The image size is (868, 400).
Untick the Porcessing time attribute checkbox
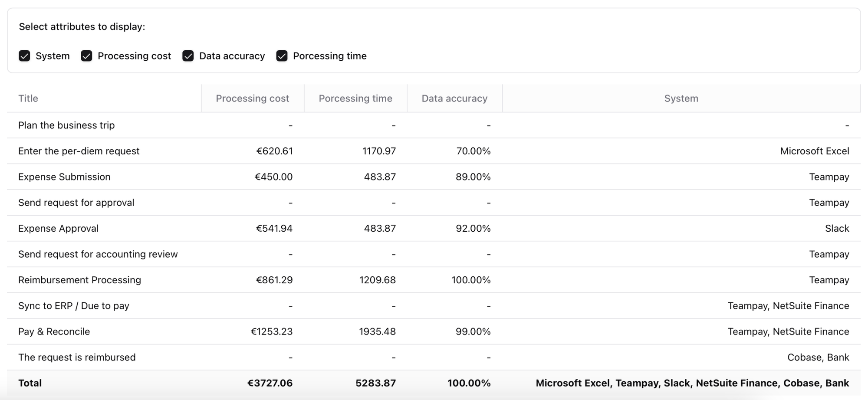tap(282, 56)
